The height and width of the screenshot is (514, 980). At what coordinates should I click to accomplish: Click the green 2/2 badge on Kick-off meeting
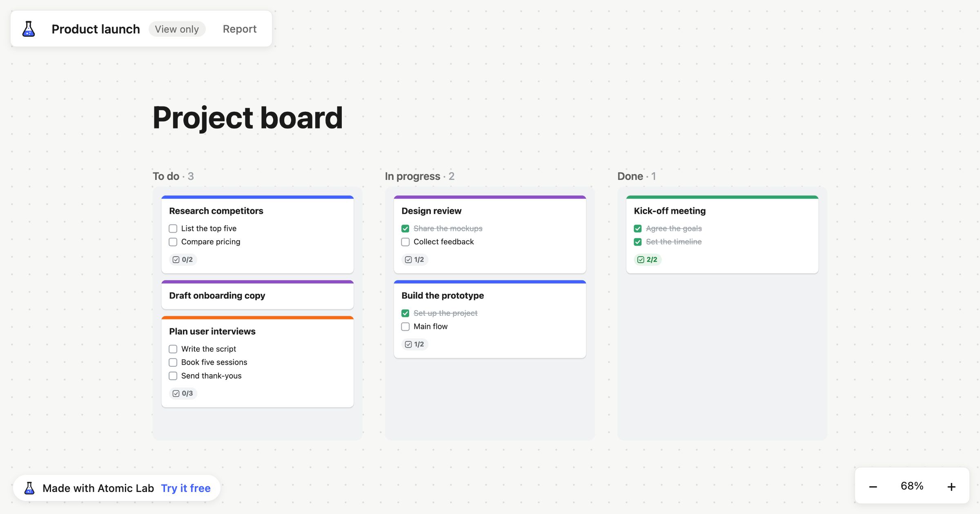tap(648, 259)
